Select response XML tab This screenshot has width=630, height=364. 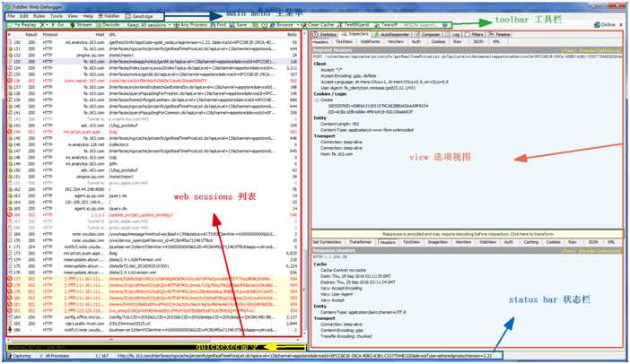(611, 242)
